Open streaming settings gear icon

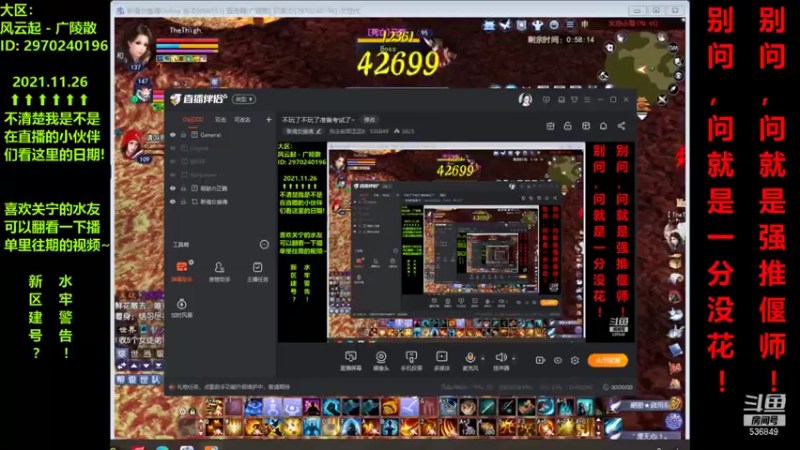tap(575, 360)
